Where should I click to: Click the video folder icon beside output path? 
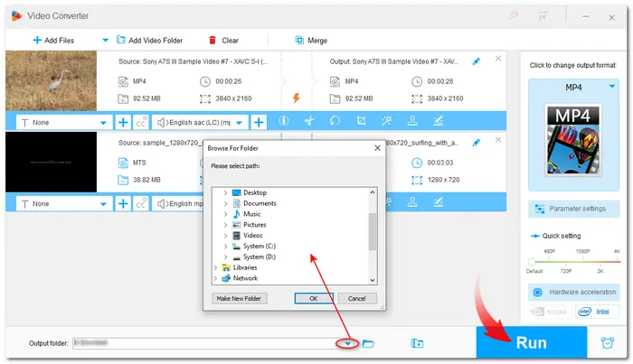point(417,343)
